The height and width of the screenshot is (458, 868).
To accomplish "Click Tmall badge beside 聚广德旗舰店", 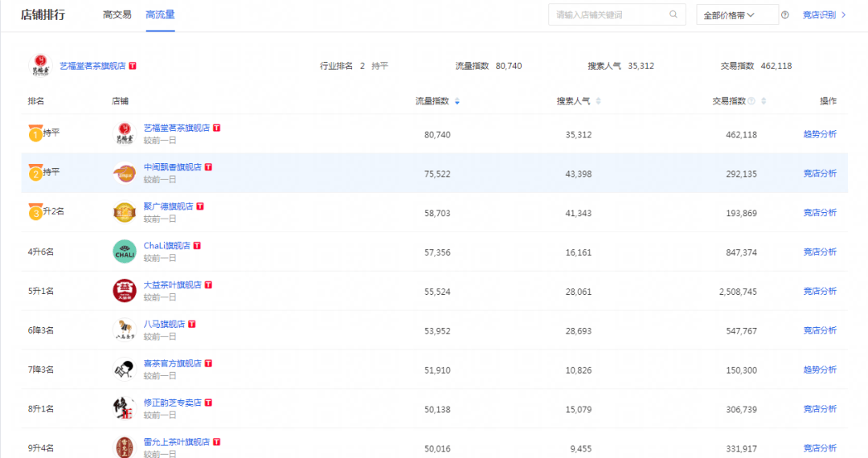I will tap(200, 207).
